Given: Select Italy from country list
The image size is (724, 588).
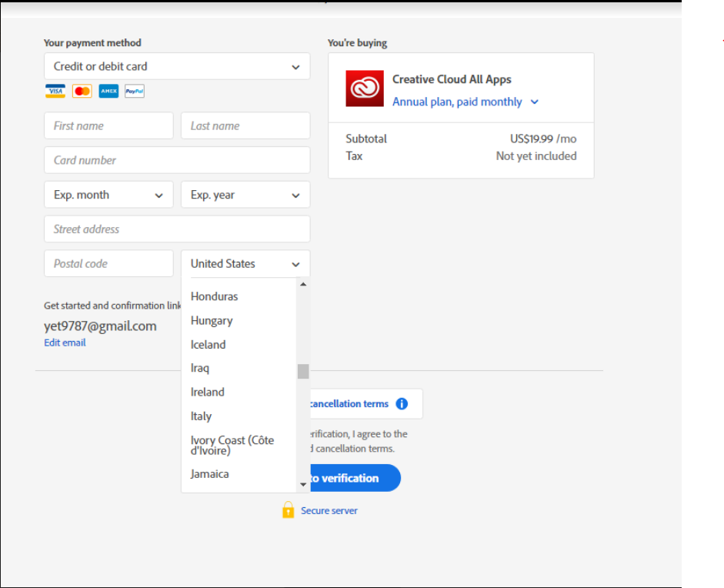Looking at the screenshot, I should (x=201, y=416).
